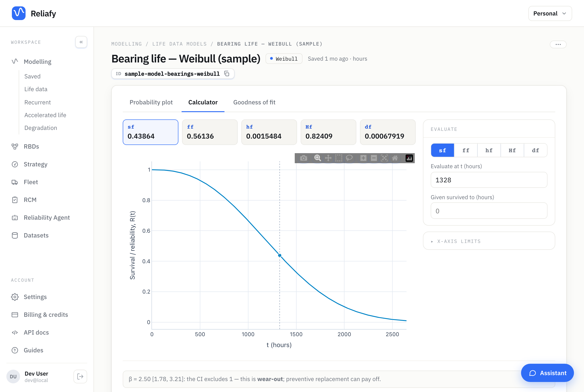Open the Personal workspace dropdown

pos(550,13)
